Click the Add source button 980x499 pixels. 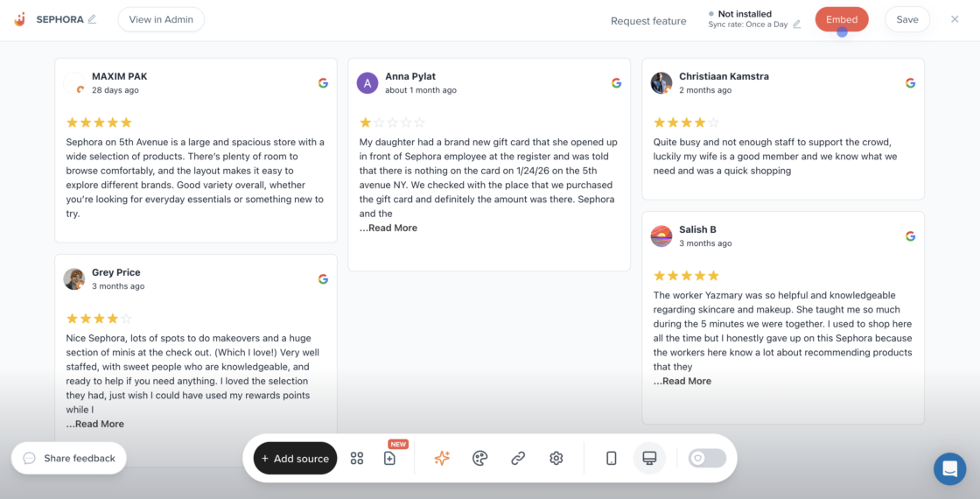pos(295,458)
